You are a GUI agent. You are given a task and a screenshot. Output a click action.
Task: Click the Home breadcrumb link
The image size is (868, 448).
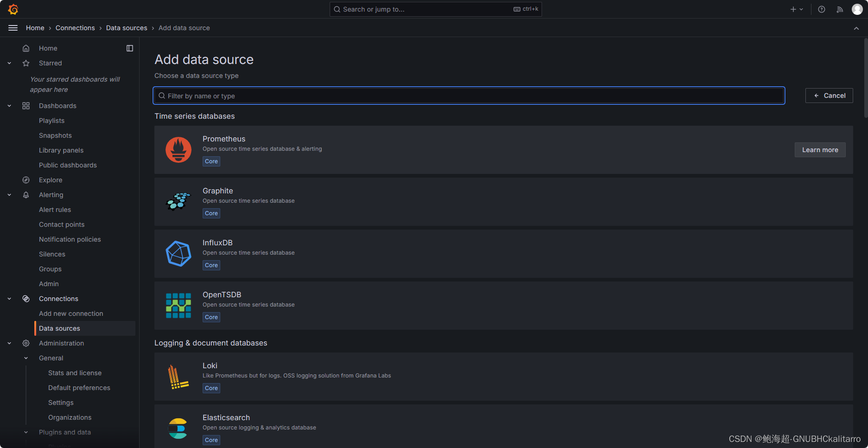[x=35, y=28]
